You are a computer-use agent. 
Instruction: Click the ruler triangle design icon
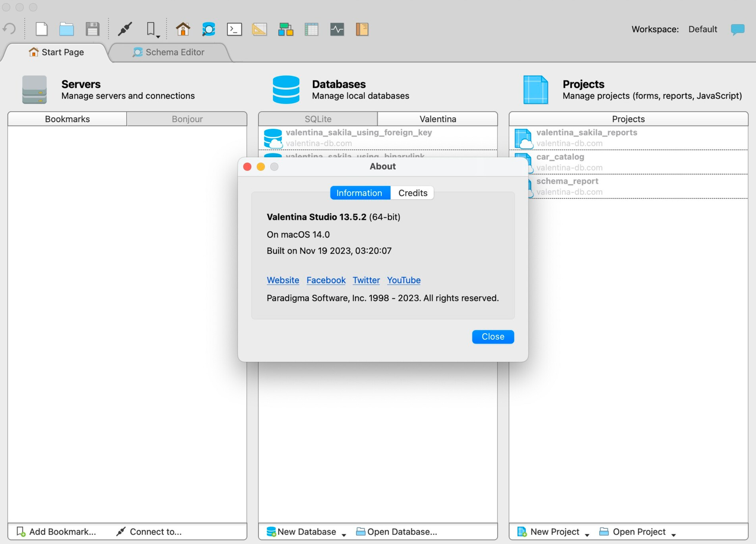pyautogui.click(x=259, y=29)
